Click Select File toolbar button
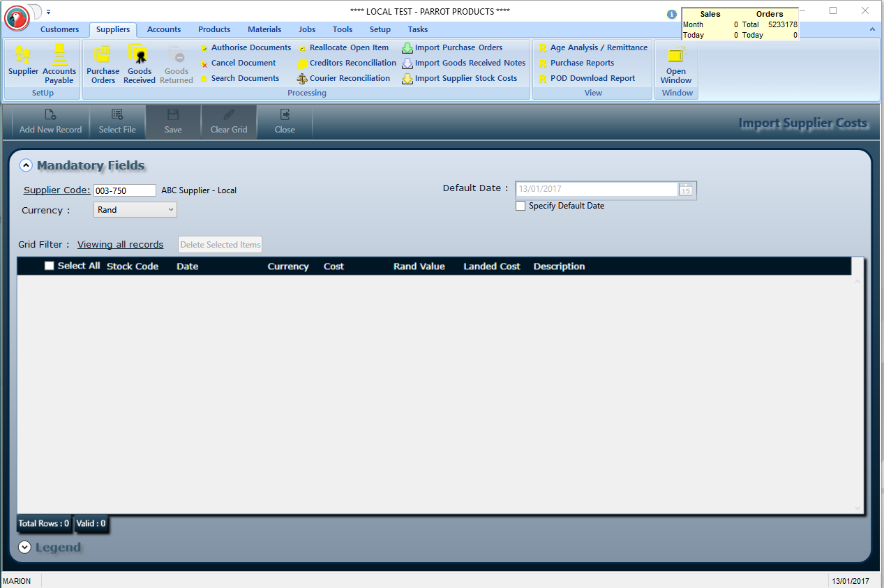 coord(117,122)
